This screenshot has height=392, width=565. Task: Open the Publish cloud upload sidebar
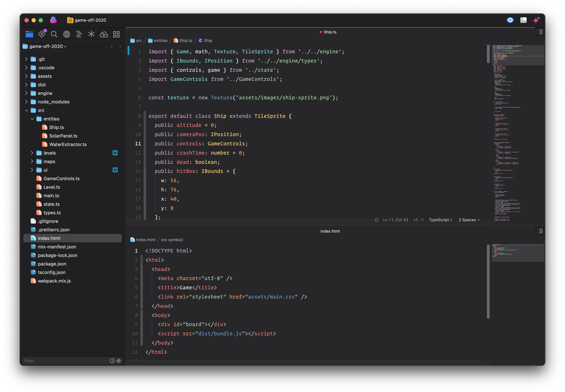[104, 34]
